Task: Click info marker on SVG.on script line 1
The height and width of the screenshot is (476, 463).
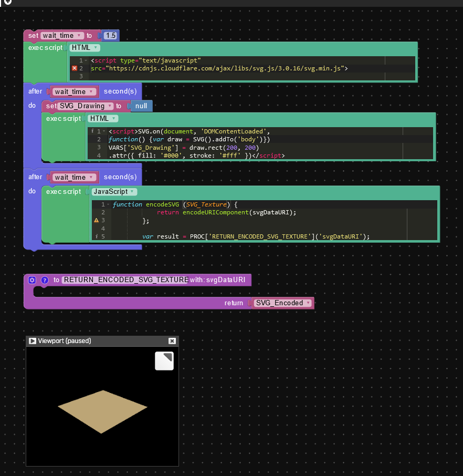Action: click(92, 131)
